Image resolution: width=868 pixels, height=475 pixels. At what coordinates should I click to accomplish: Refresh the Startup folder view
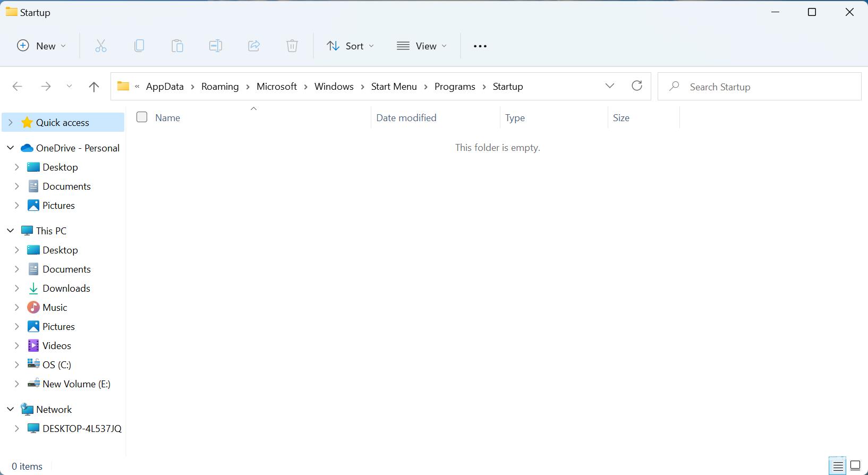[637, 86]
